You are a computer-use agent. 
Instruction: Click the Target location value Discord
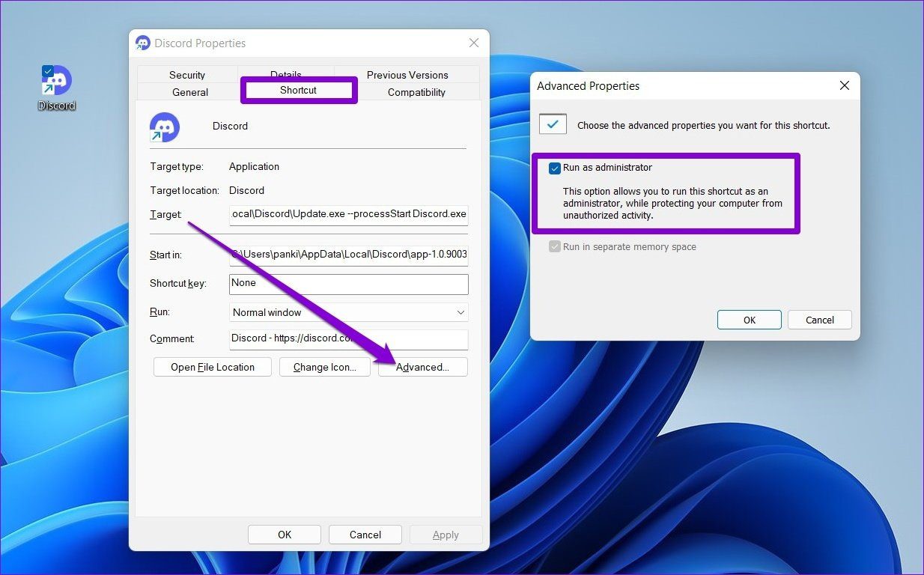coord(246,190)
